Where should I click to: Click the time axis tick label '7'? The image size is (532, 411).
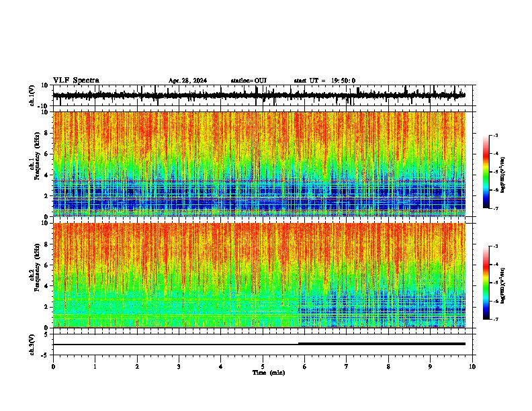pyautogui.click(x=347, y=367)
